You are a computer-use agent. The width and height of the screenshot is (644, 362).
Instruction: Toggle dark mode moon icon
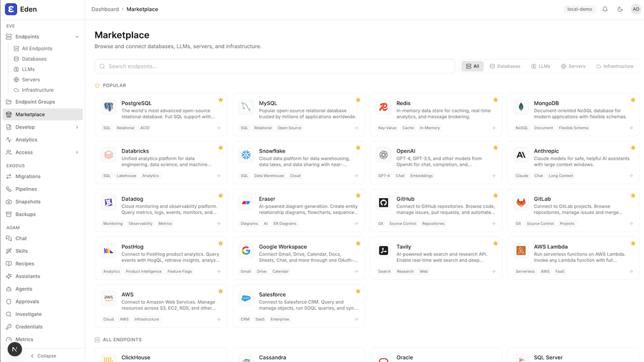pos(620,9)
